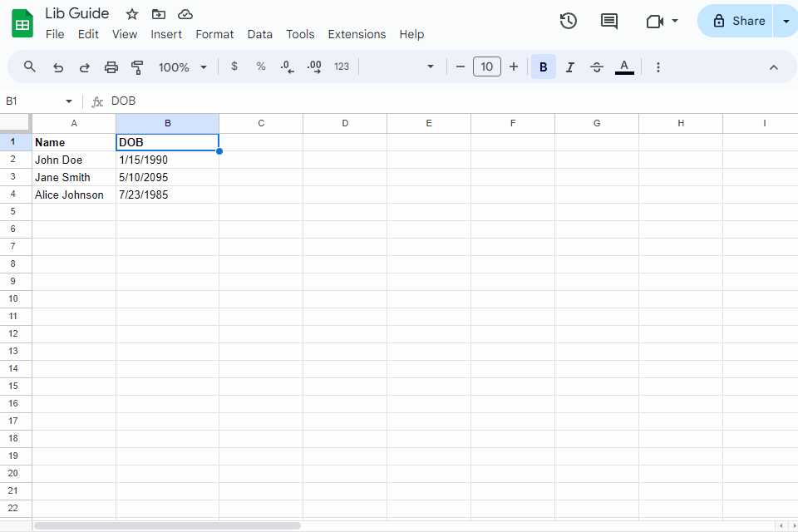Open the Format menu
The height and width of the screenshot is (532, 798).
[x=214, y=34]
